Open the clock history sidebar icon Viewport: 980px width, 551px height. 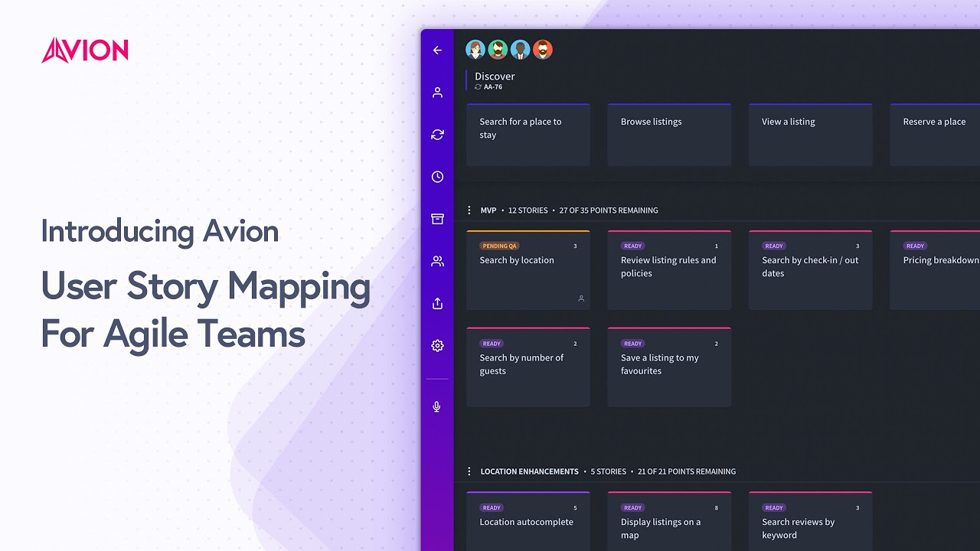coord(437,177)
